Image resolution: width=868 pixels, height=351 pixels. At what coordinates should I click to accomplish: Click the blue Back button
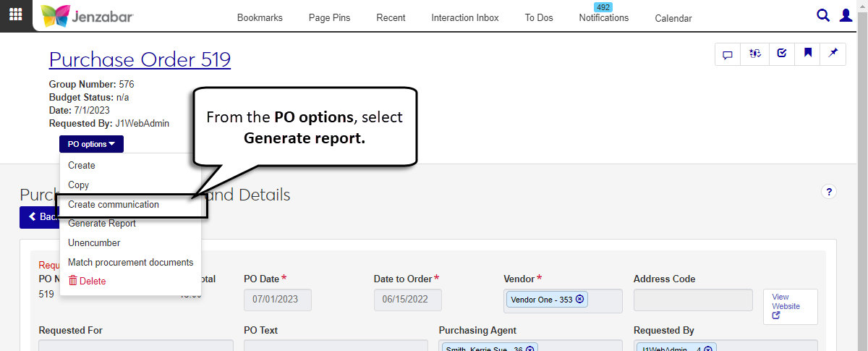(39, 216)
